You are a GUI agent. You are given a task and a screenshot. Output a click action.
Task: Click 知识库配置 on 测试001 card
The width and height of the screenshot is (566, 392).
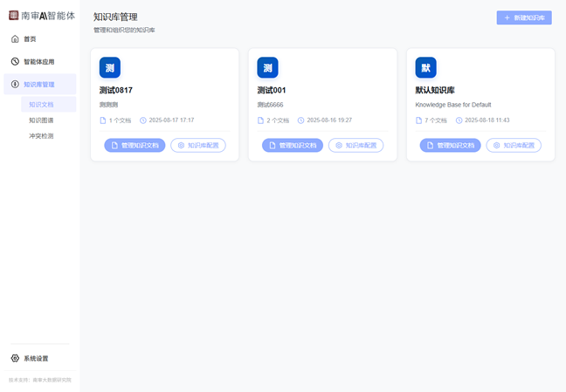pos(355,145)
